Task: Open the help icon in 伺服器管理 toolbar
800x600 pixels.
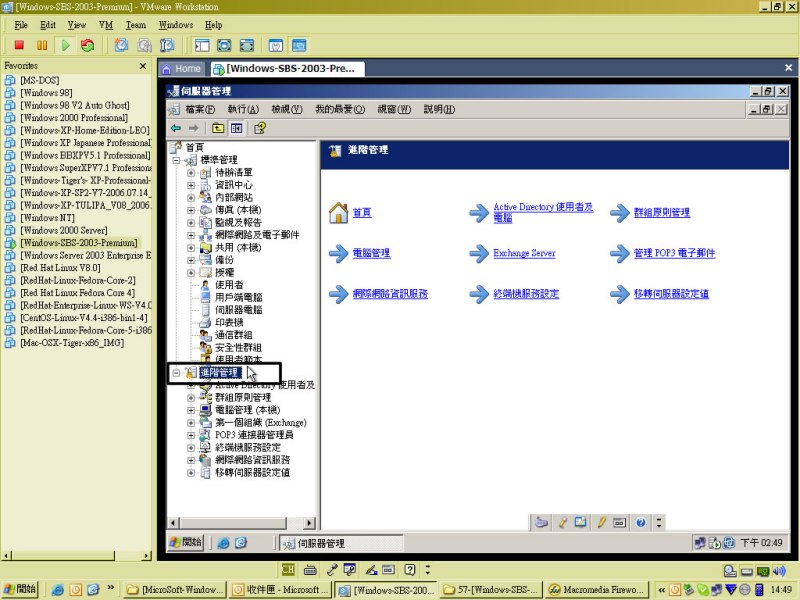Action: (260, 128)
